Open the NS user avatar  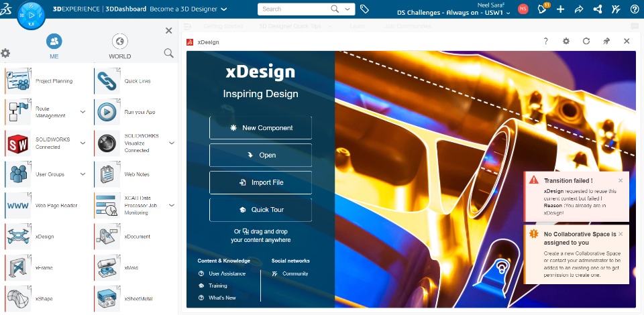(x=523, y=9)
